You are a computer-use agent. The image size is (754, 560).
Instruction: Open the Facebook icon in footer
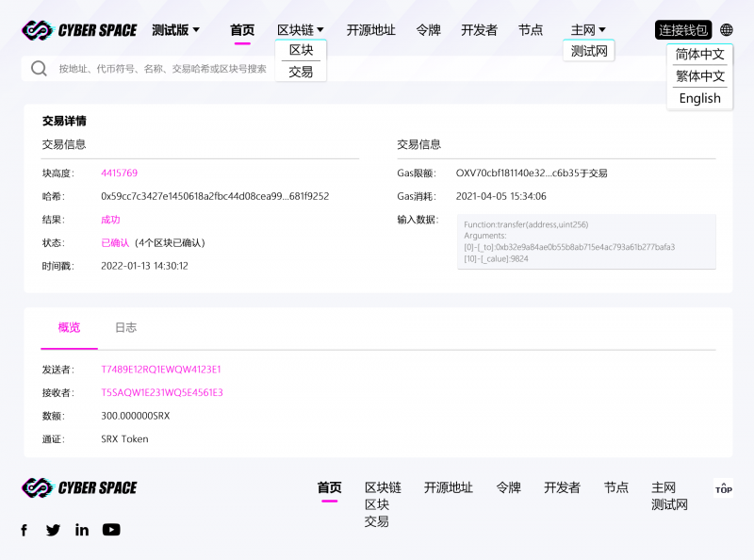(25, 530)
